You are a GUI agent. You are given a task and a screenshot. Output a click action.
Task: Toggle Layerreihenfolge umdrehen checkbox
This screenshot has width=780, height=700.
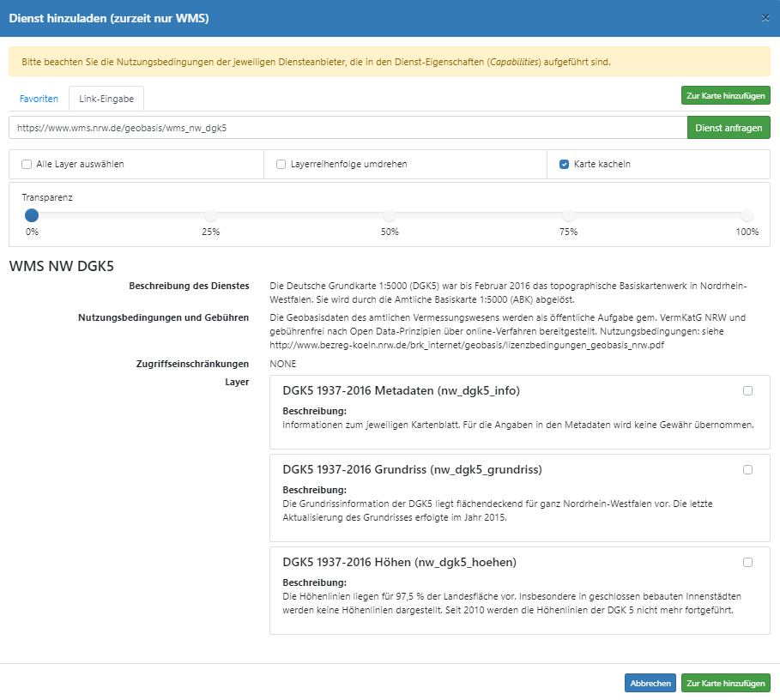(x=281, y=164)
